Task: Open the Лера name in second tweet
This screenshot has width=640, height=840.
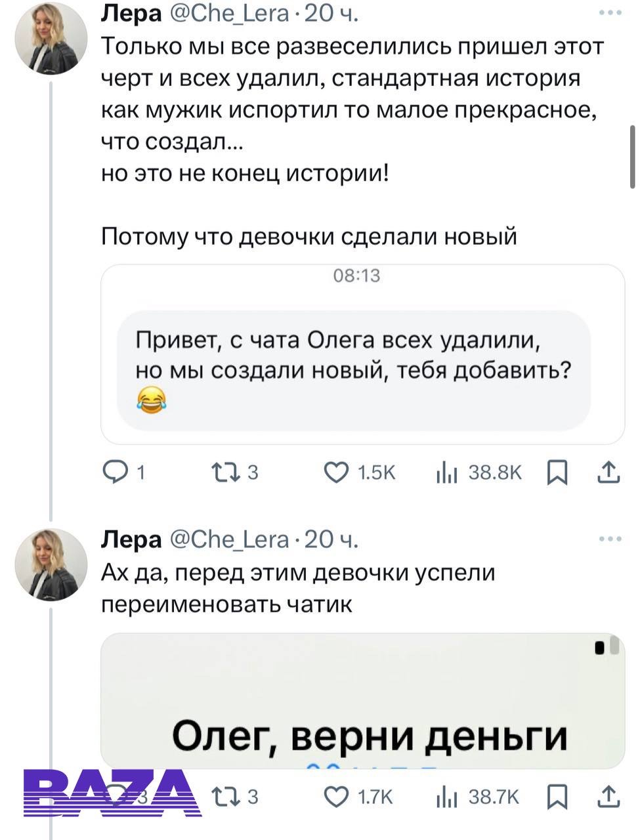Action: 131,539
